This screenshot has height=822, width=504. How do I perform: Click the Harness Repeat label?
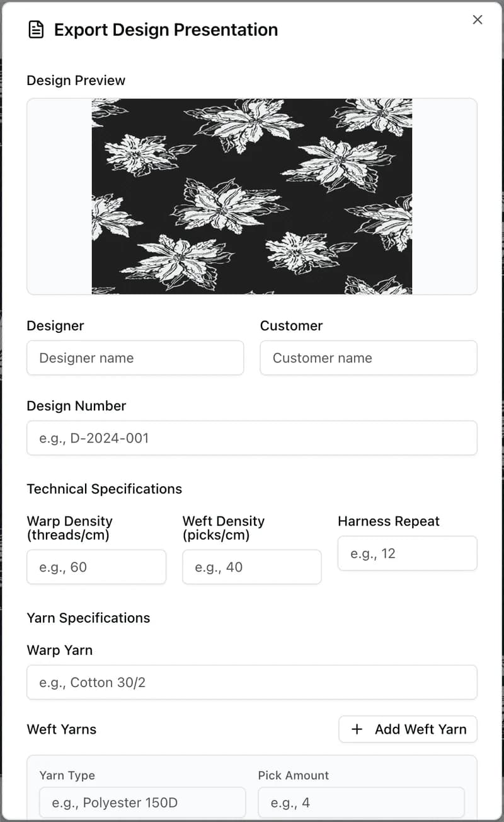pos(389,521)
